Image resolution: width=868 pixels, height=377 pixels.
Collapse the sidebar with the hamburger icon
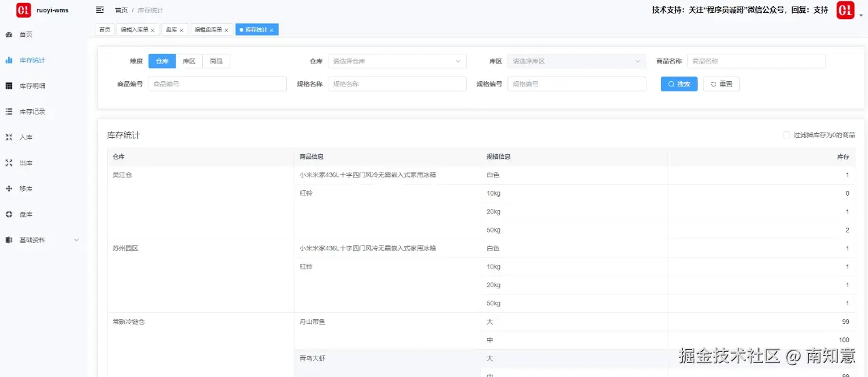pos(100,10)
